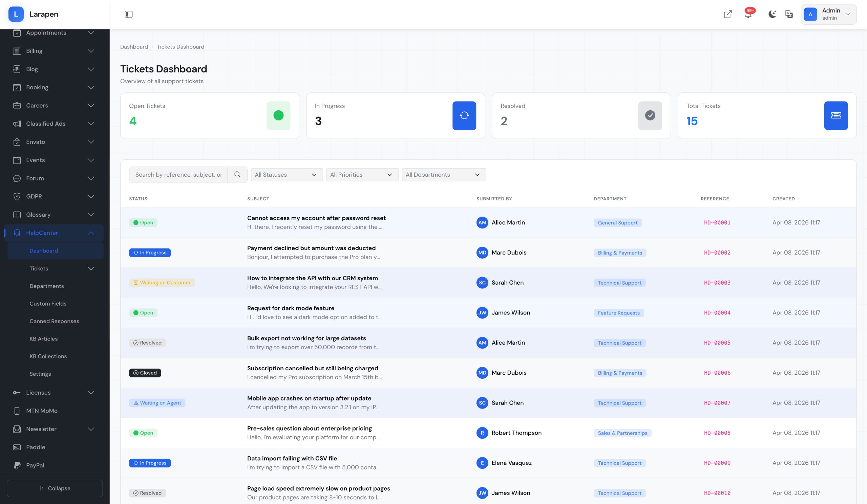
Task: Click the search magnifier button
Action: (x=237, y=175)
